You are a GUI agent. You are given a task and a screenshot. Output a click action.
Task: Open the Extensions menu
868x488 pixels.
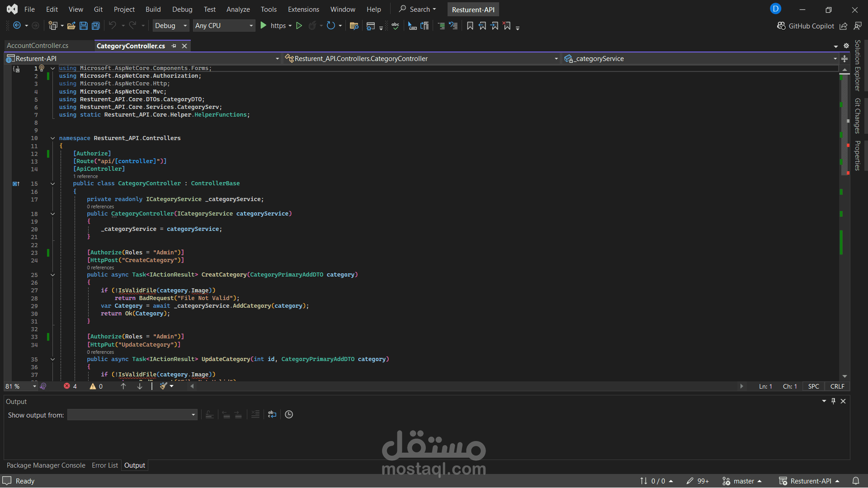click(303, 9)
